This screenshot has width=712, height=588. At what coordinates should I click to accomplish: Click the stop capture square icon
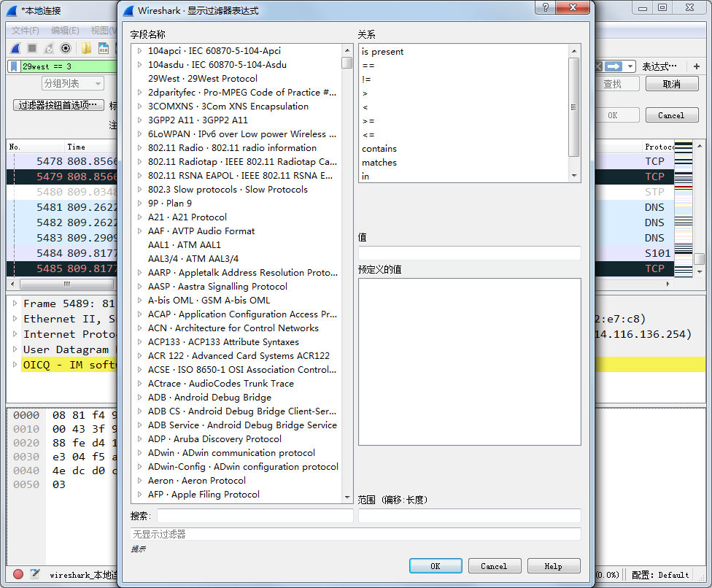32,48
